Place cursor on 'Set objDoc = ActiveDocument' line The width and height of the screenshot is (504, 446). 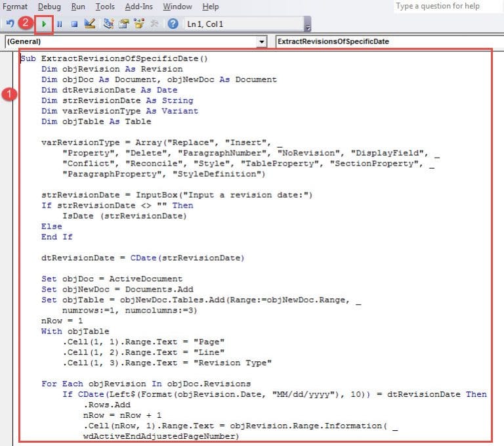click(112, 279)
